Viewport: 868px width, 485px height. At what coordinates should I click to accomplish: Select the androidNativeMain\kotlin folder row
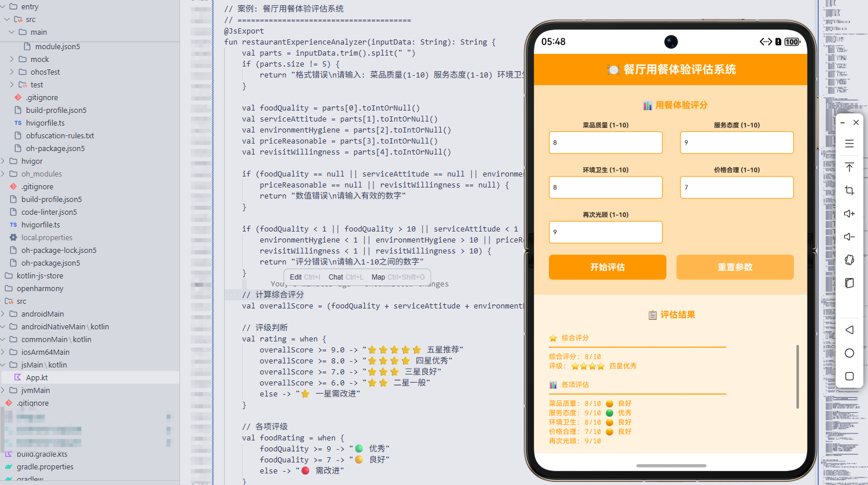coord(90,326)
